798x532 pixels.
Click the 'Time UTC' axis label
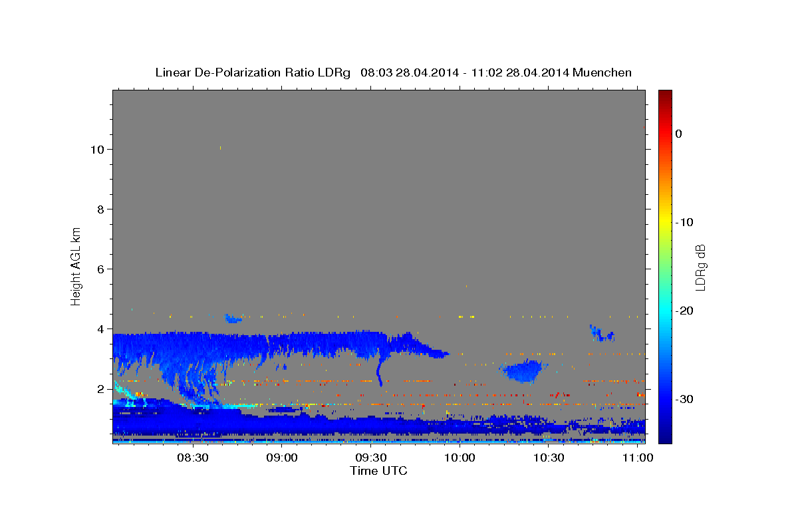(378, 471)
